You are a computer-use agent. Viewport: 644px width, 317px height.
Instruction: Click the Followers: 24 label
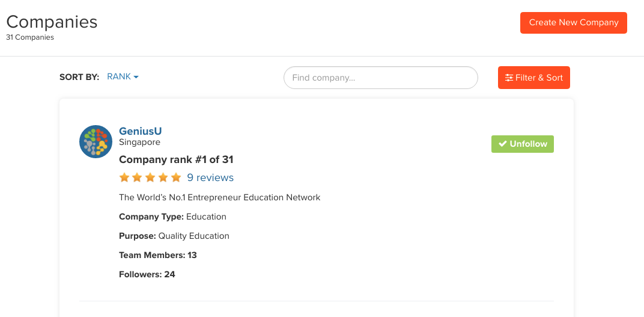click(147, 274)
